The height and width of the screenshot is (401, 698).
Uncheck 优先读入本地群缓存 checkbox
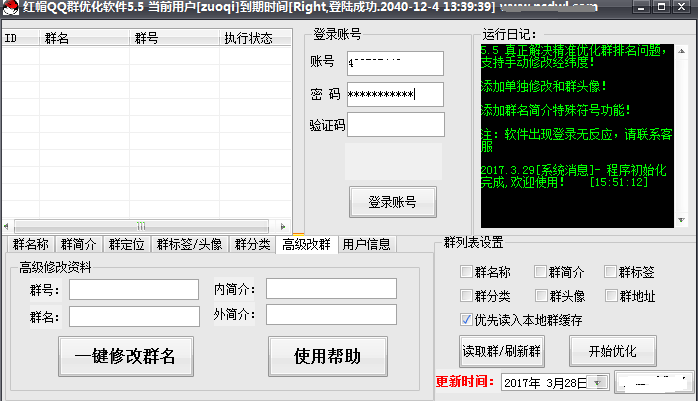[466, 320]
